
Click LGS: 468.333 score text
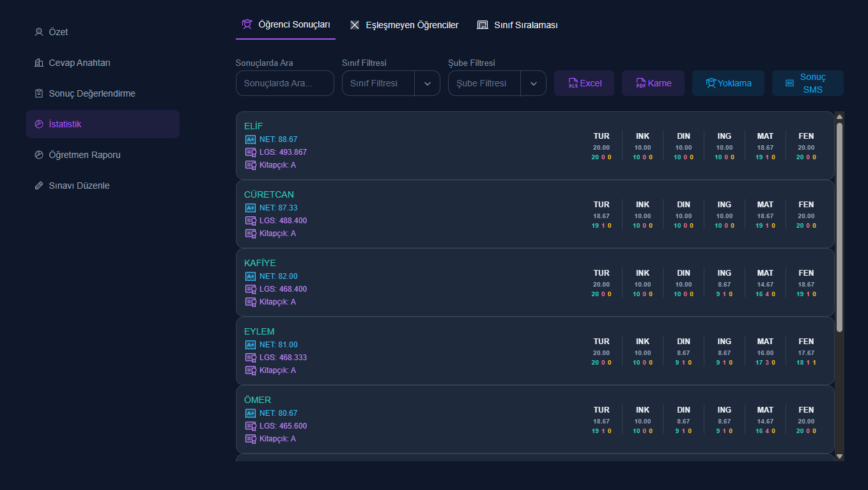[x=283, y=358]
